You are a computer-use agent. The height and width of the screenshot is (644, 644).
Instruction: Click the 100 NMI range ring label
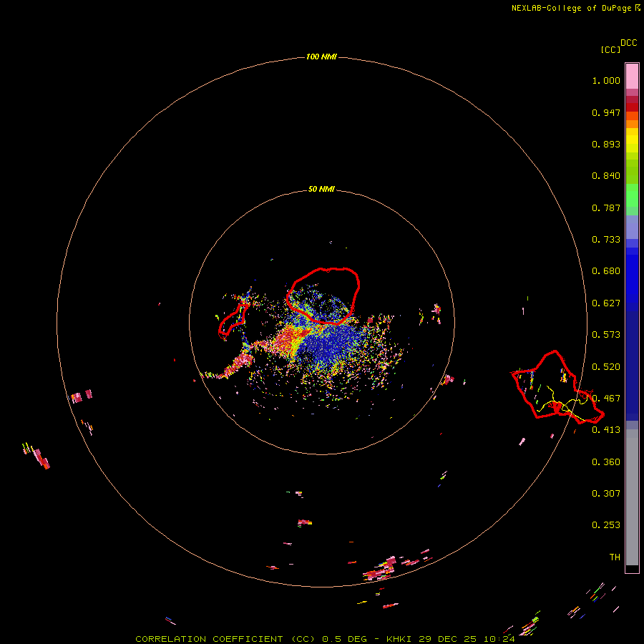click(321, 57)
